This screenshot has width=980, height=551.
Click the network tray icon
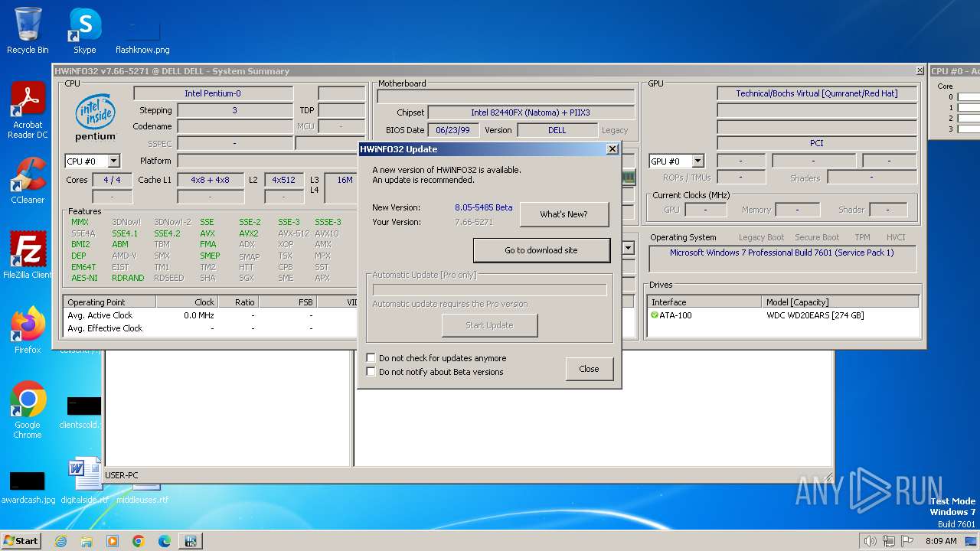(889, 541)
